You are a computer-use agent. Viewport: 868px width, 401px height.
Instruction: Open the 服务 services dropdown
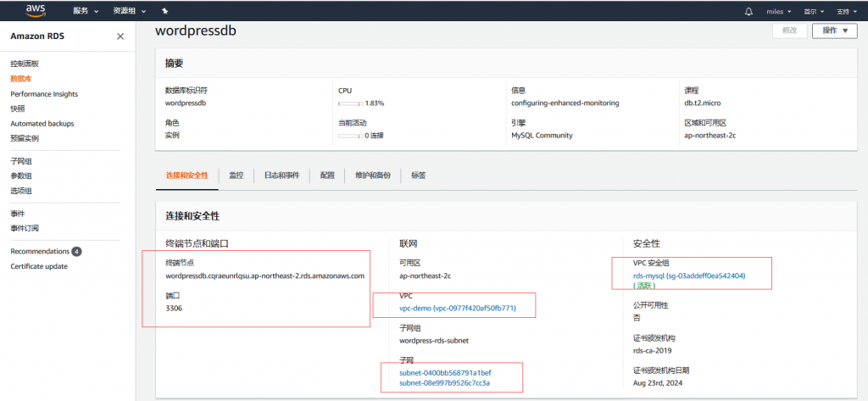pos(86,11)
